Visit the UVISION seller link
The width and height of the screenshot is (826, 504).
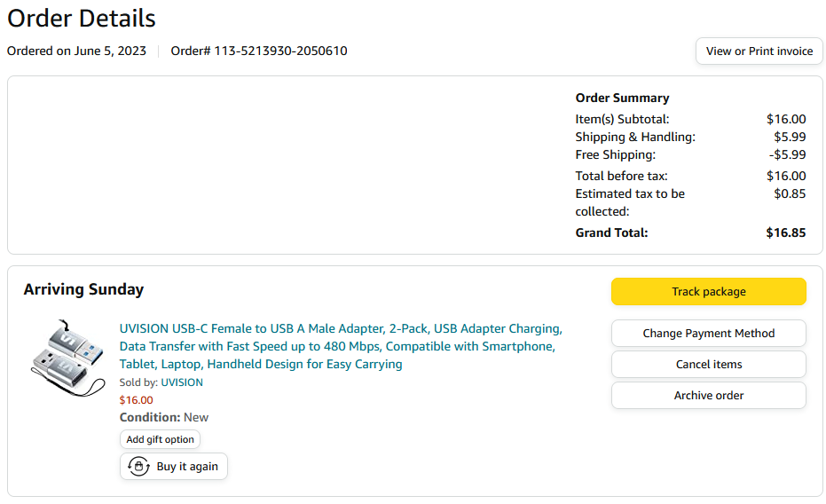tap(181, 382)
